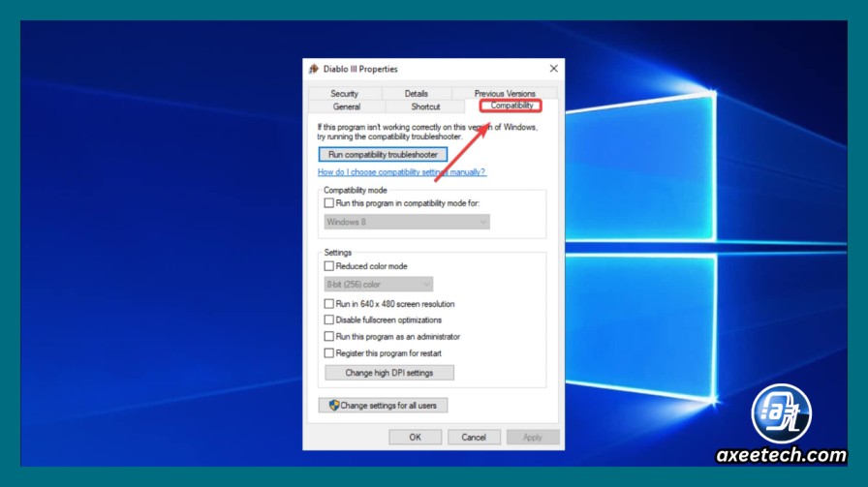Screen dimensions: 868x487
Task: Enable Run this program in compatibility mode
Action: [328, 203]
